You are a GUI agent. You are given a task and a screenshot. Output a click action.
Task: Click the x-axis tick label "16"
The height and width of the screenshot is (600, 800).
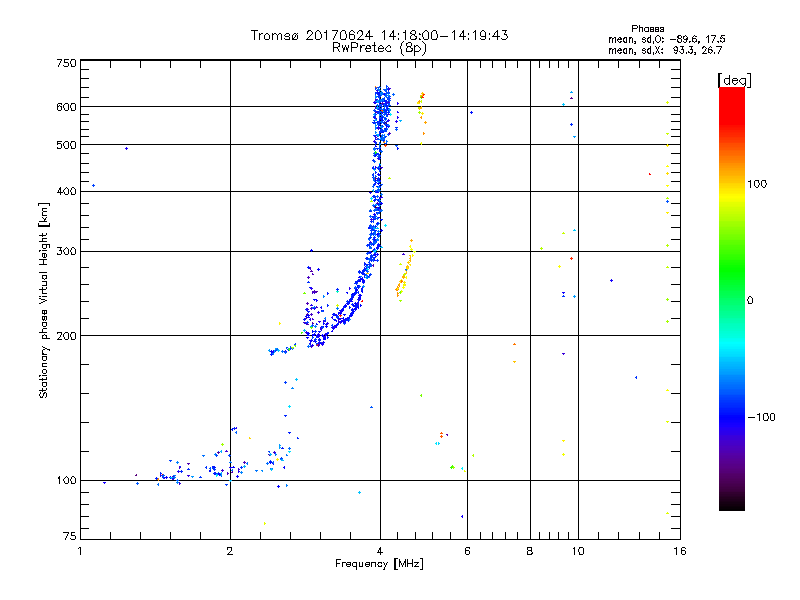pos(680,551)
